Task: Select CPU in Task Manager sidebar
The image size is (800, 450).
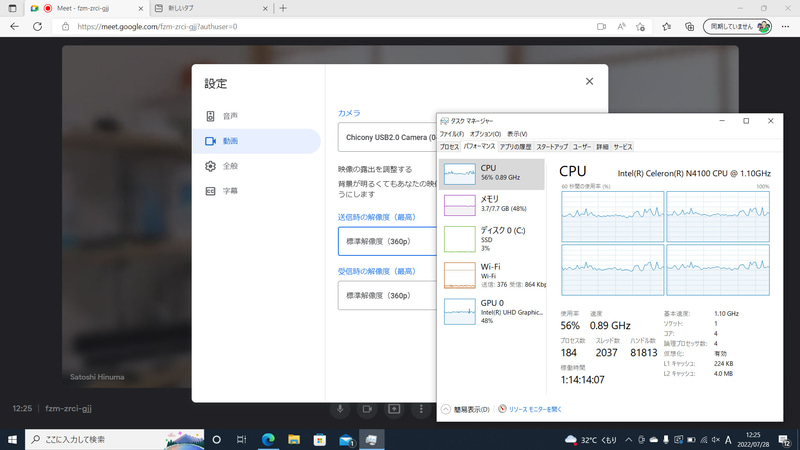Action: pos(492,174)
